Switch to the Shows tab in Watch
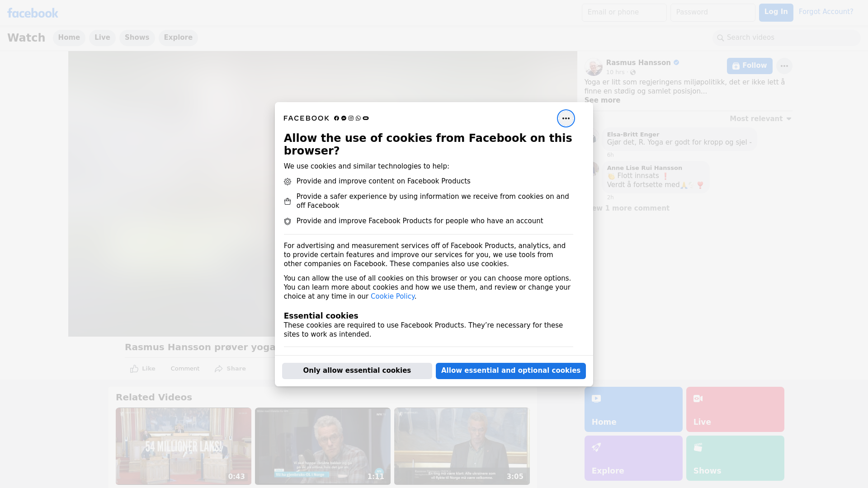The width and height of the screenshot is (868, 488). click(x=137, y=38)
